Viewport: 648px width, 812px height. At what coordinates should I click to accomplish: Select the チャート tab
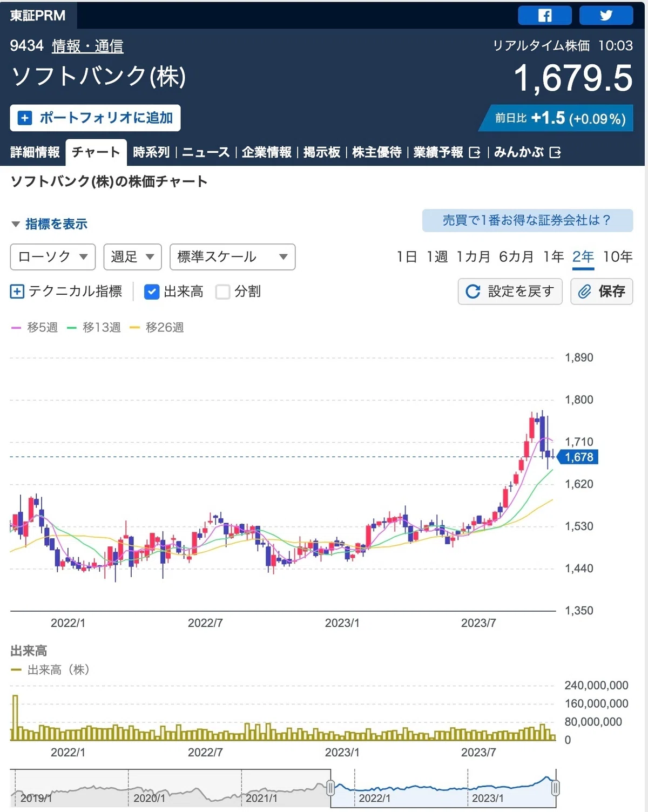(96, 152)
